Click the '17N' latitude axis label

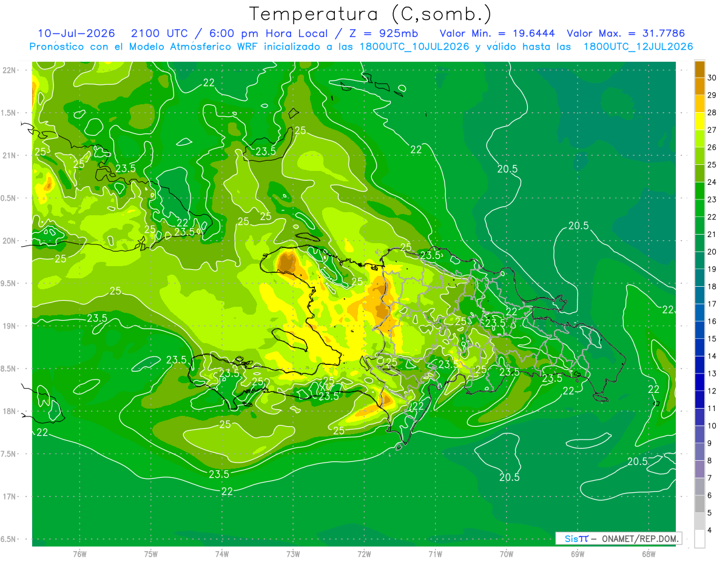(x=10, y=497)
